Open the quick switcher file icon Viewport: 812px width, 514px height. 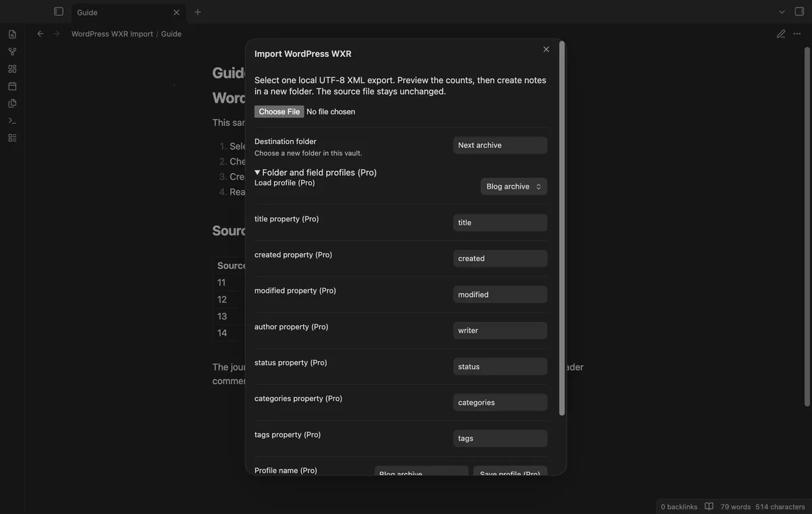12,34
